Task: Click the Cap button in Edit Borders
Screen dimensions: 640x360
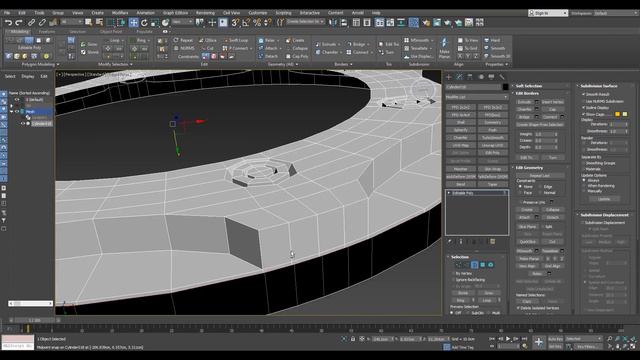Action: pyautogui.click(x=553, y=109)
